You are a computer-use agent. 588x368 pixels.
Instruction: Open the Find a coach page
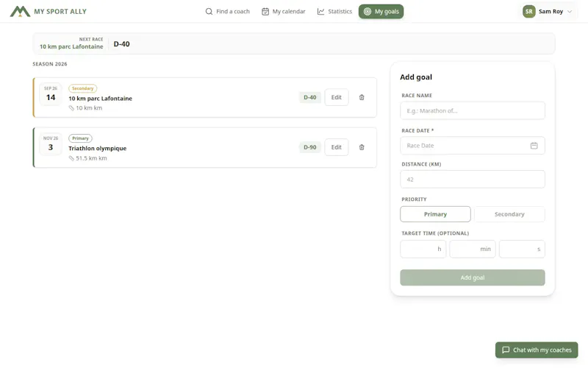[227, 12]
